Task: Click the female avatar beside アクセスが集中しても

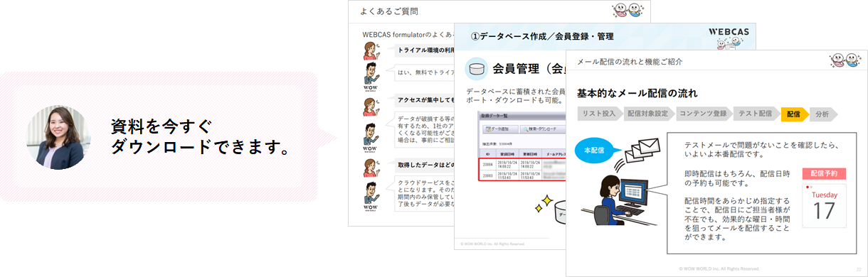Action: coord(371,106)
